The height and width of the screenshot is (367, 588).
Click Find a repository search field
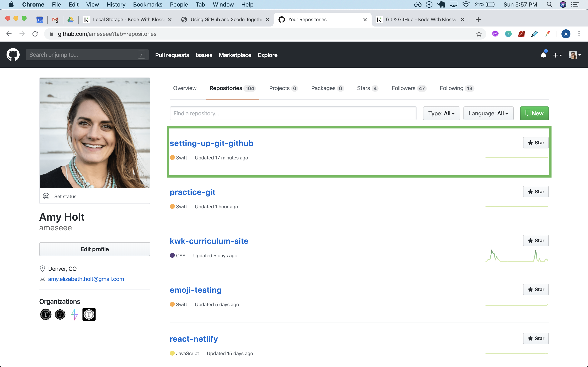[293, 113]
